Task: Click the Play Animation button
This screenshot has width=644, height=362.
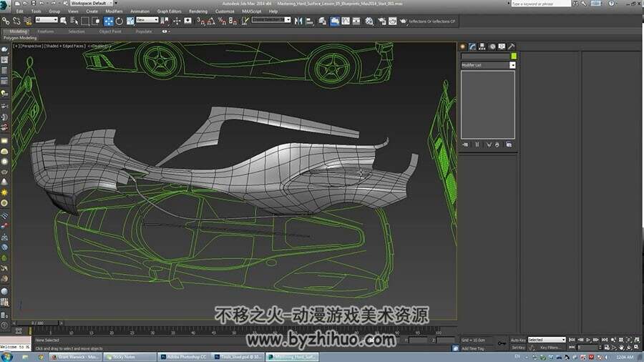Action: [588, 340]
